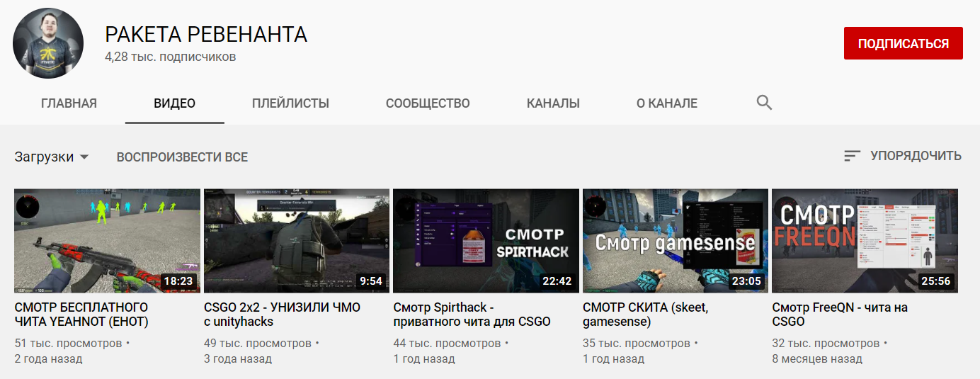The width and height of the screenshot is (980, 379).
Task: Open the О КАНАЛЕ tab
Action: point(666,103)
